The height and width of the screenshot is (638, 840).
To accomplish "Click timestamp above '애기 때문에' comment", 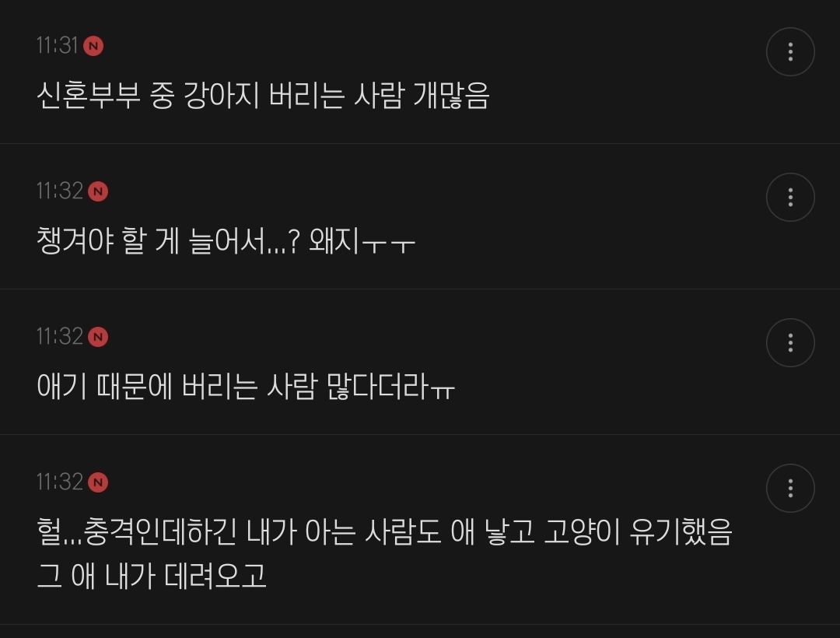I will click(59, 336).
